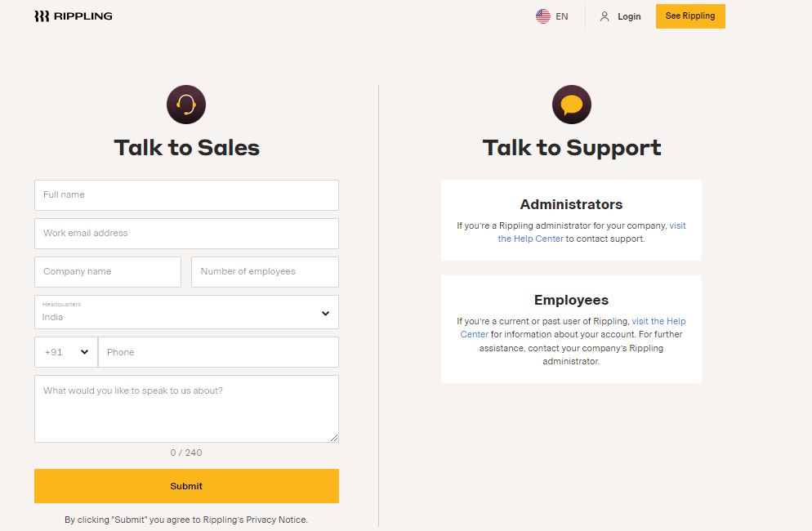
Task: Click the Rippling logo
Action: tap(73, 16)
